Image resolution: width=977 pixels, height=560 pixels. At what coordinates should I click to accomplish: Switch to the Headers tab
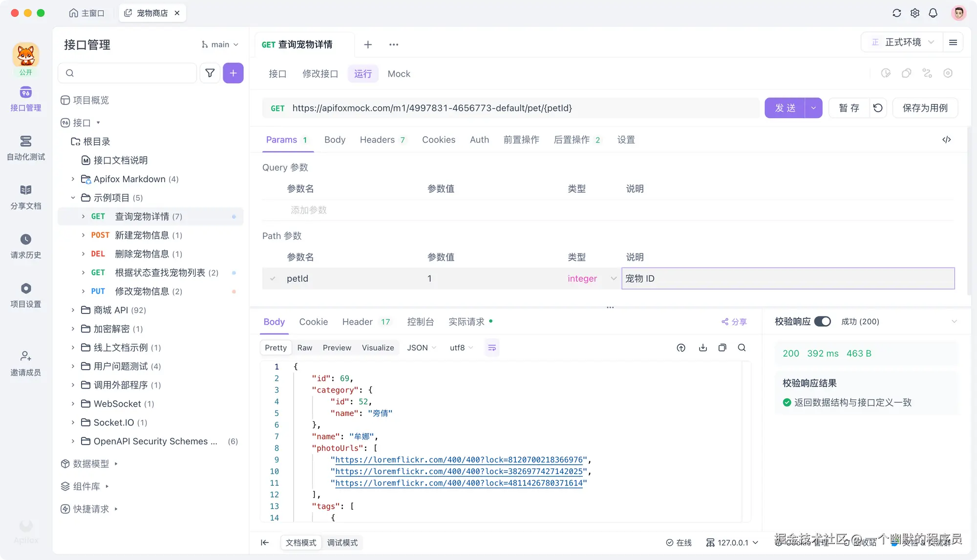(377, 140)
